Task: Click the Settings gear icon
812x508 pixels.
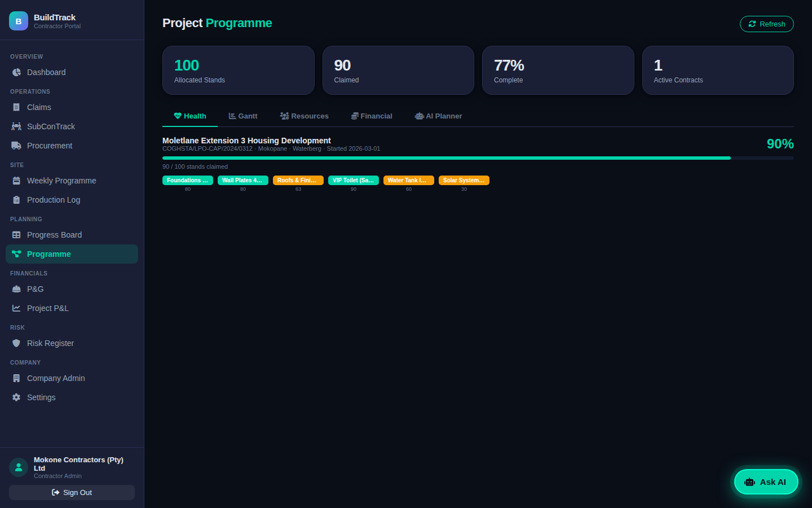Action: click(16, 397)
